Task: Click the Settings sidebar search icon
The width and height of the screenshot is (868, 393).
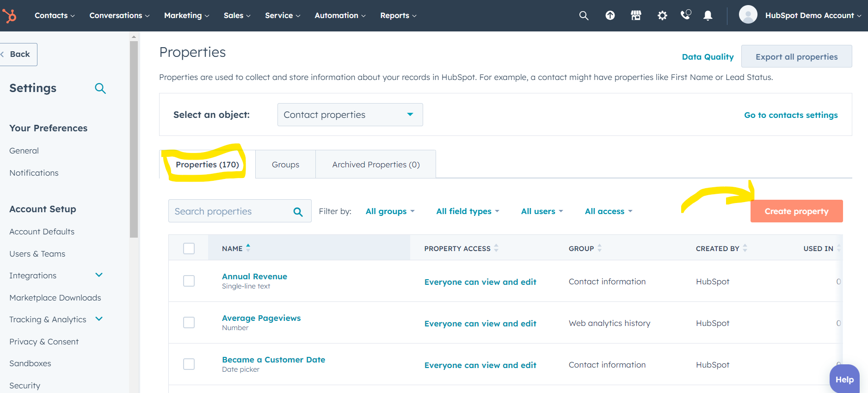Action: pos(100,88)
